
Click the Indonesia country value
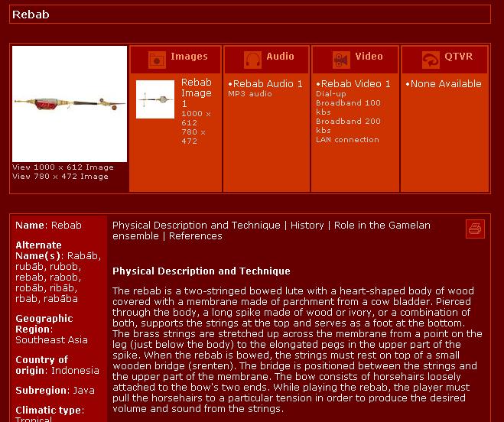pos(75,371)
